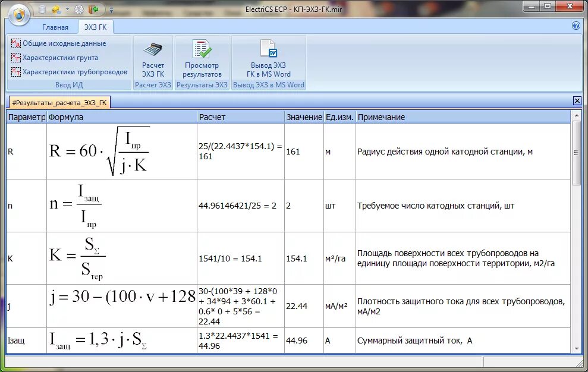Image resolution: width=588 pixels, height=372 pixels.
Task: Maximize the ElectriCS ECP window
Action: coord(548,7)
